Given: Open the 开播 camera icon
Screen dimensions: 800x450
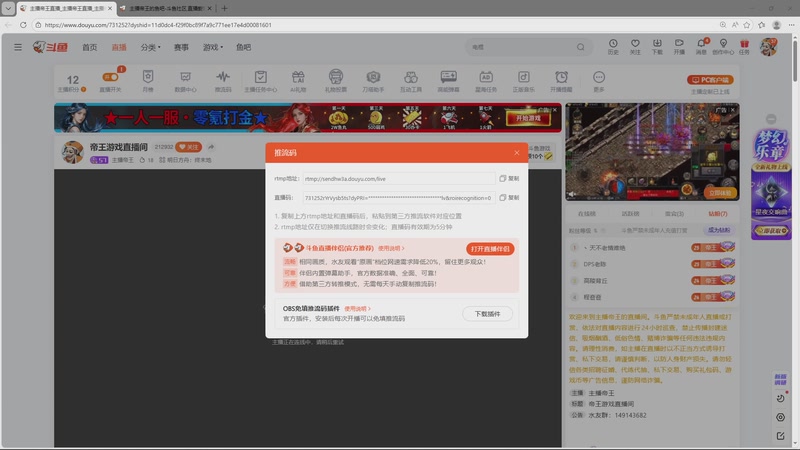Looking at the screenshot, I should (x=679, y=46).
